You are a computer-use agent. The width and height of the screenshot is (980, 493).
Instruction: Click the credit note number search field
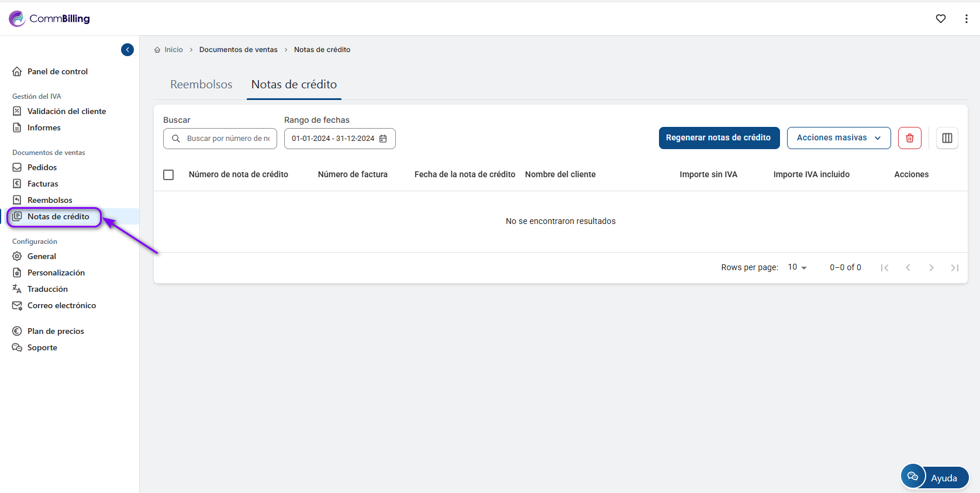[x=228, y=139]
